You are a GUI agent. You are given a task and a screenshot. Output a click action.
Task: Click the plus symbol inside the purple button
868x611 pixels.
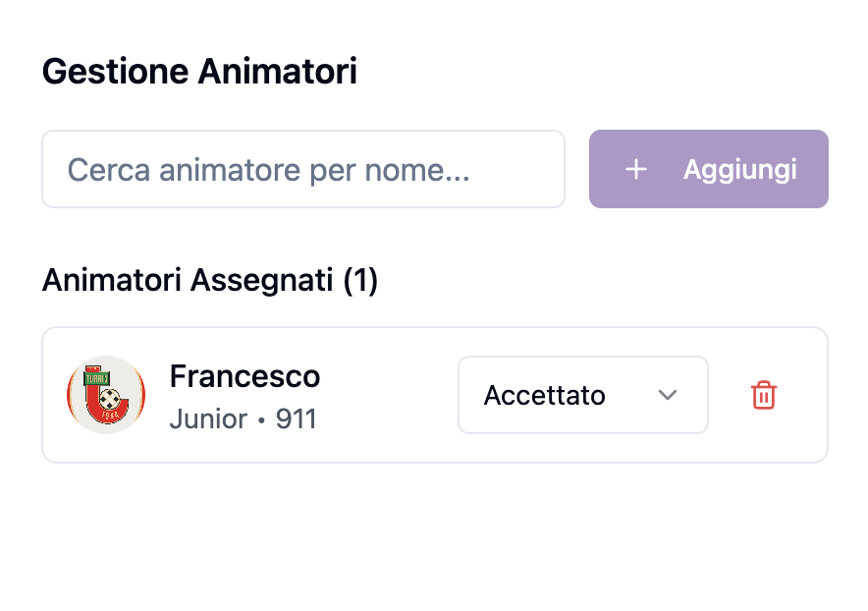(x=636, y=169)
